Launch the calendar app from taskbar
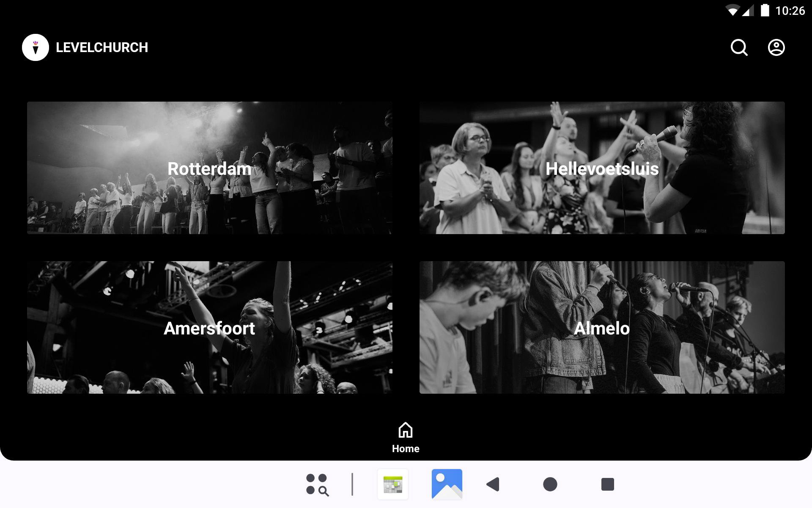Viewport: 812px width, 508px height. [x=393, y=484]
